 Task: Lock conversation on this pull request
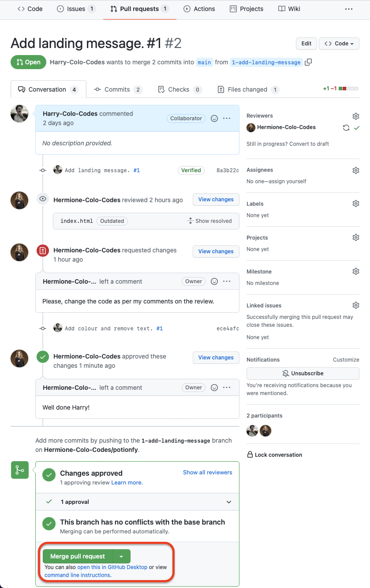point(274,455)
